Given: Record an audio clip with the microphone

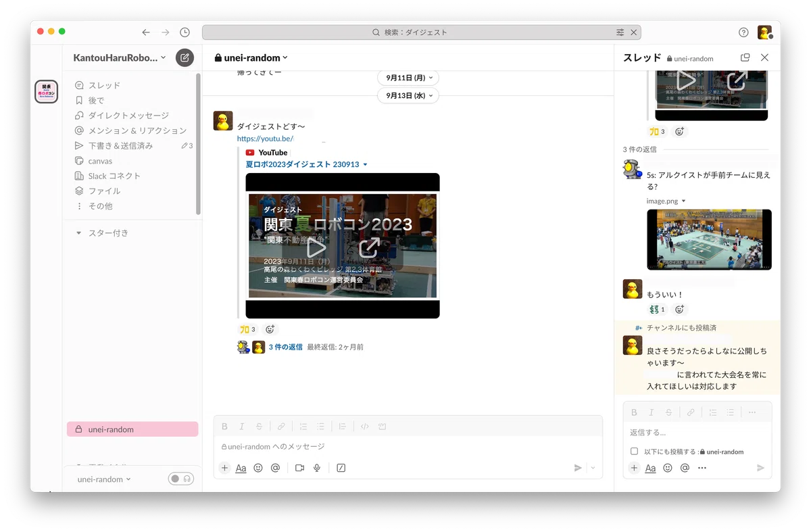Looking at the screenshot, I should [316, 468].
